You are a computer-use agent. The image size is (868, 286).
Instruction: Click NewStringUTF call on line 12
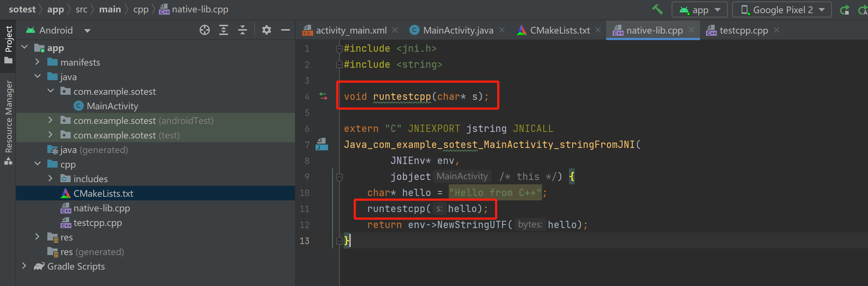[472, 225]
